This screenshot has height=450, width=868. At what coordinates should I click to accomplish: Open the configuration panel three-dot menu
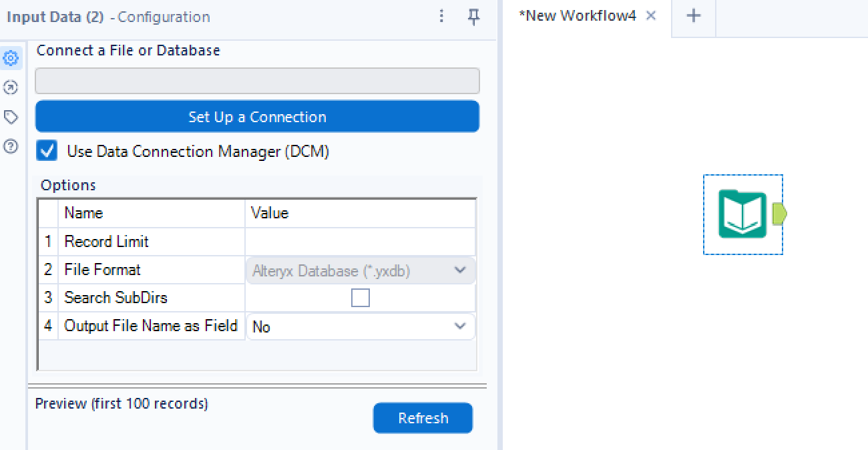pos(441,17)
